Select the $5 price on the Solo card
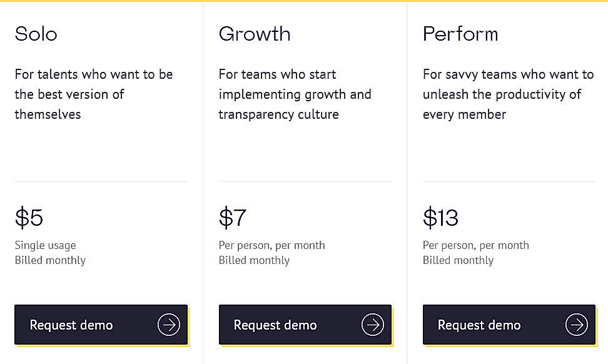This screenshot has height=364, width=608. coord(28,218)
